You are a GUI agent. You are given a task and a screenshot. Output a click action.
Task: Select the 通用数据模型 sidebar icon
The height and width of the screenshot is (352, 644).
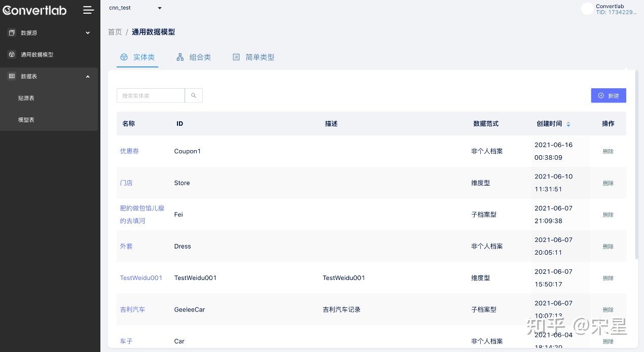[11, 54]
